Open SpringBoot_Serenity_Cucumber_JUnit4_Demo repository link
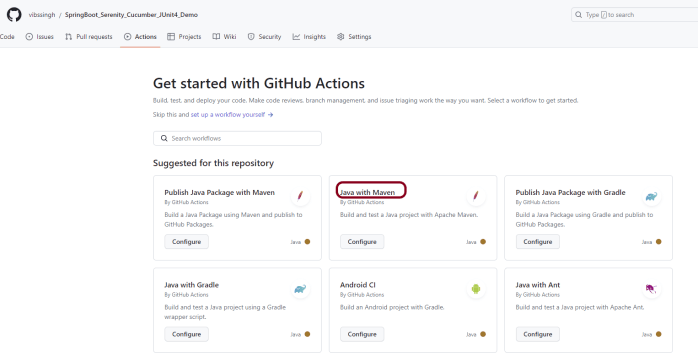 pyautogui.click(x=131, y=15)
